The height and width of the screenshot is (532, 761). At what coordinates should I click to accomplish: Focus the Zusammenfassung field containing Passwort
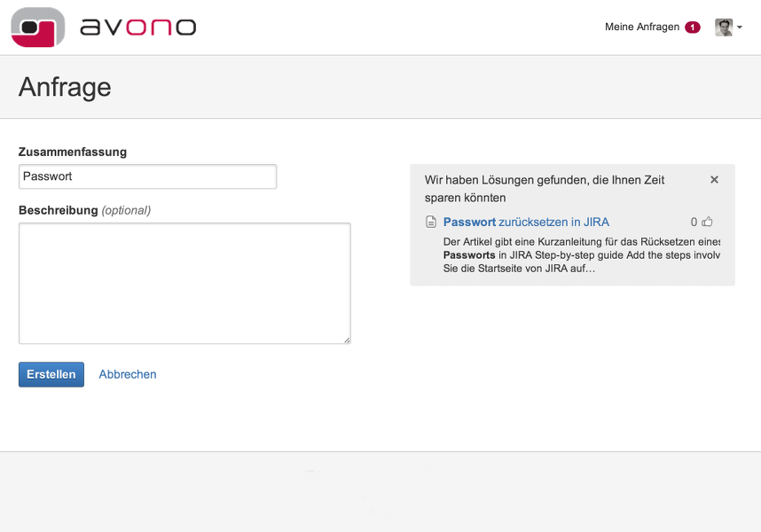tap(147, 176)
